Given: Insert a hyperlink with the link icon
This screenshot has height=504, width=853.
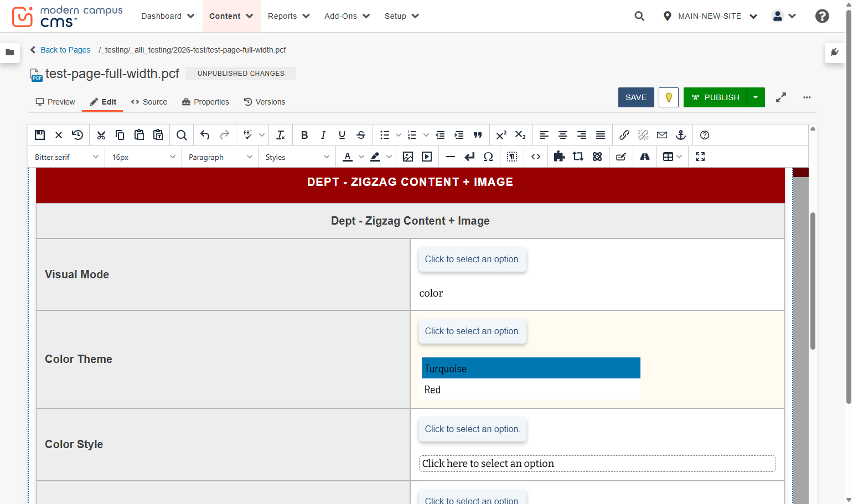Looking at the screenshot, I should [624, 135].
